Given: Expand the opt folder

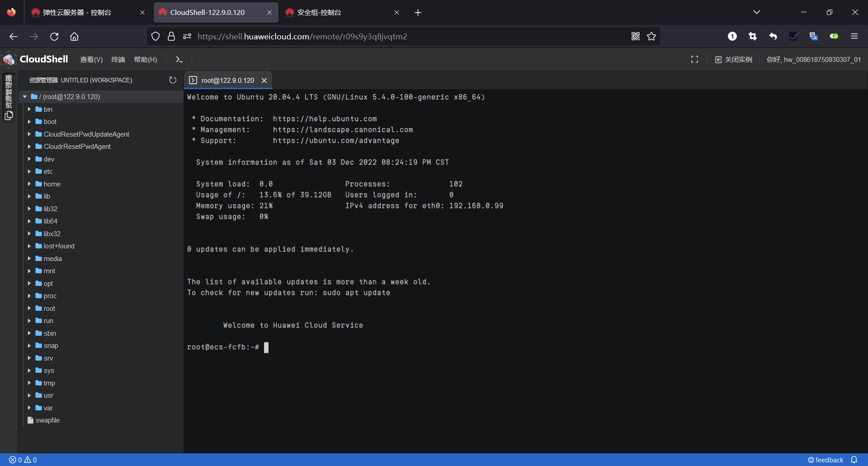Looking at the screenshot, I should point(29,284).
